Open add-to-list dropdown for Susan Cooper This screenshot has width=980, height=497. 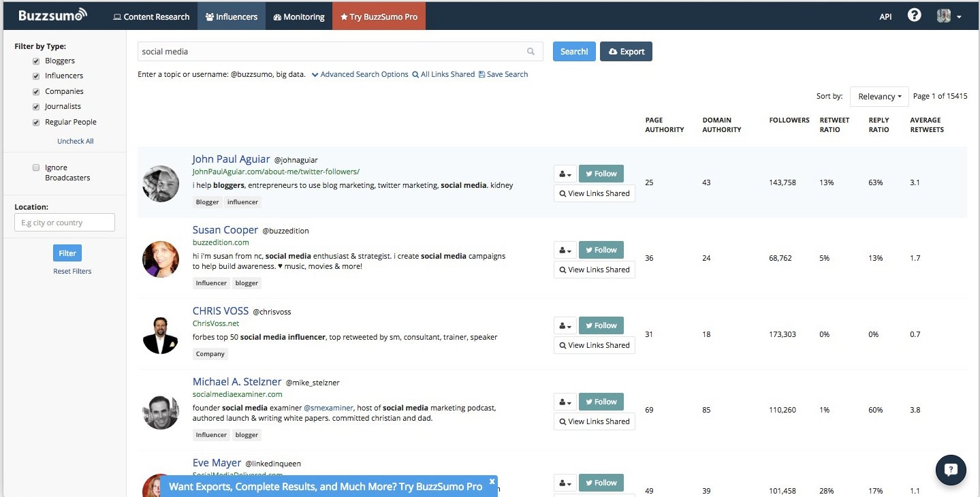[565, 250]
